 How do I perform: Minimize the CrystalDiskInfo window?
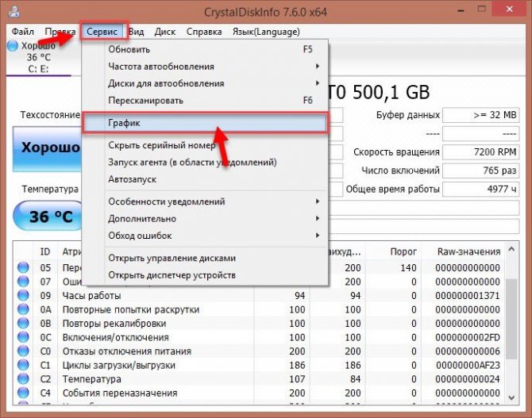pos(461,10)
